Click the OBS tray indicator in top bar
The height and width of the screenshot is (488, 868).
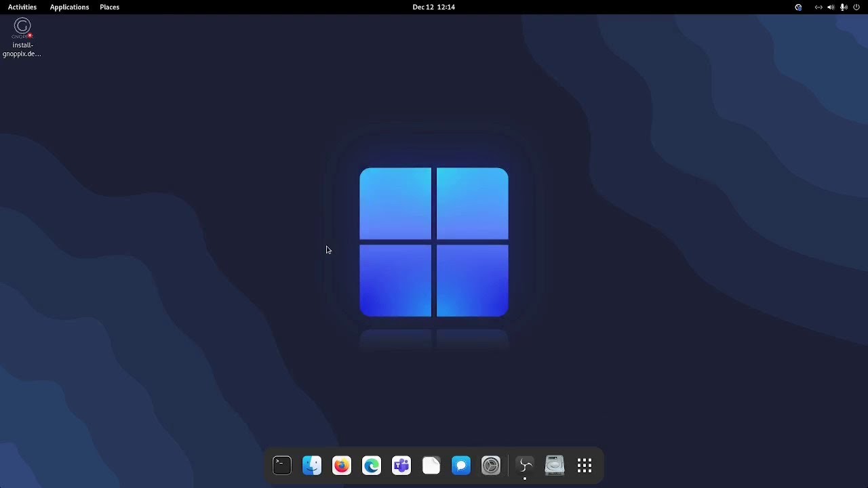point(798,7)
